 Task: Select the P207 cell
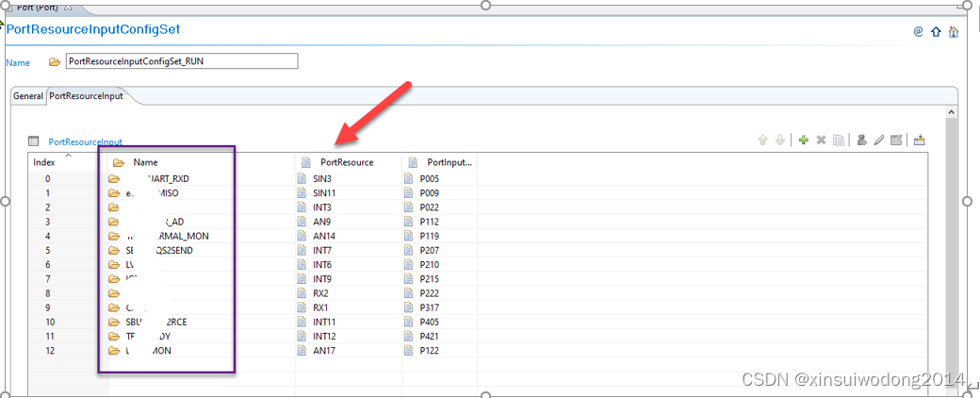click(x=430, y=251)
